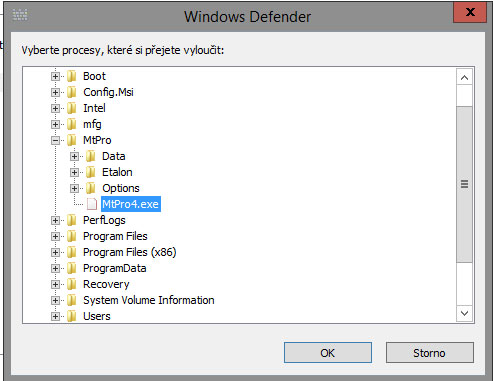The width and height of the screenshot is (493, 381).
Task: Confirm selection with the OK button
Action: [x=328, y=353]
